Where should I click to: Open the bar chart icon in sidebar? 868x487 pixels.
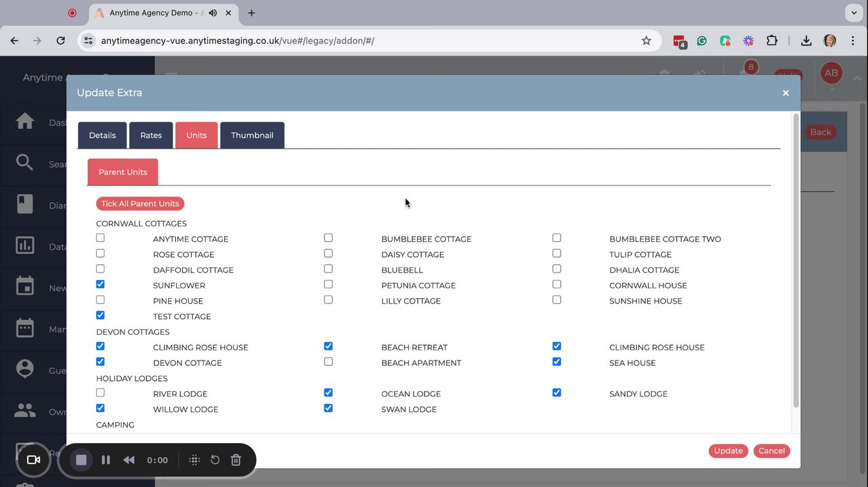[25, 246]
